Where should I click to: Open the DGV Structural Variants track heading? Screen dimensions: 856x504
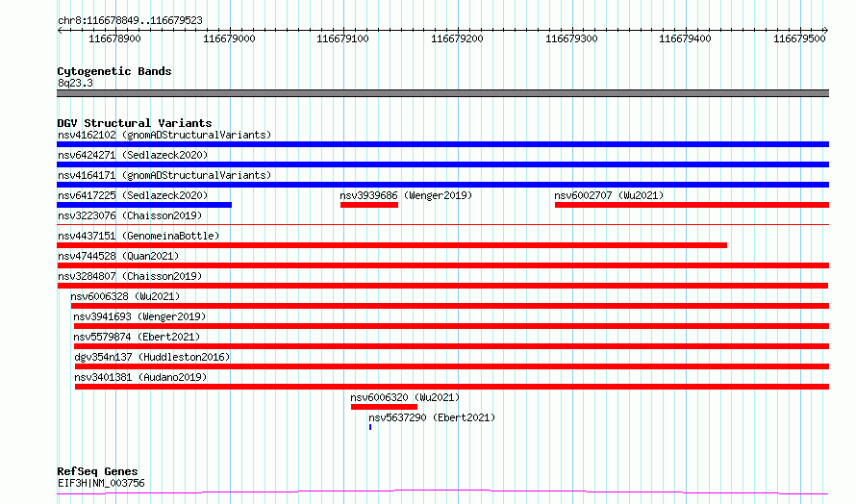(x=135, y=123)
